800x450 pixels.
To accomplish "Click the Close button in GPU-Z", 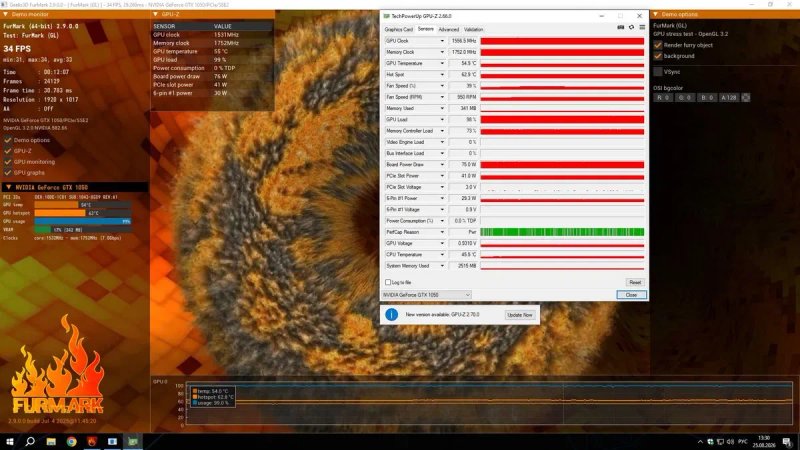I will [631, 295].
